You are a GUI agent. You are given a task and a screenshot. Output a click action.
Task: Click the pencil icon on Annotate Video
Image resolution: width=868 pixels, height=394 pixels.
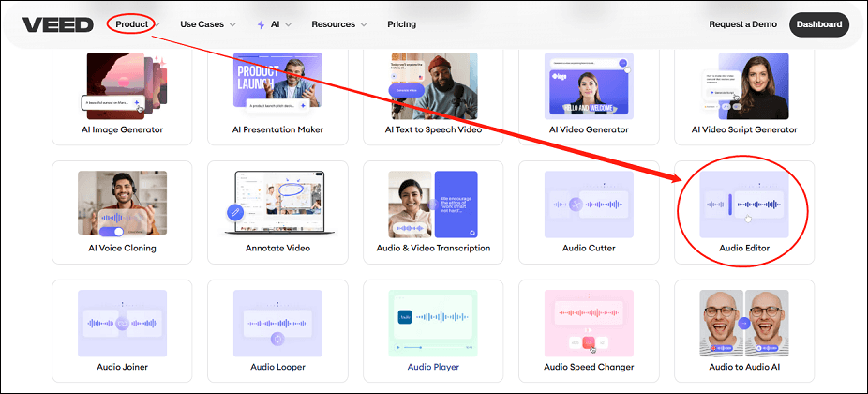pos(236,213)
